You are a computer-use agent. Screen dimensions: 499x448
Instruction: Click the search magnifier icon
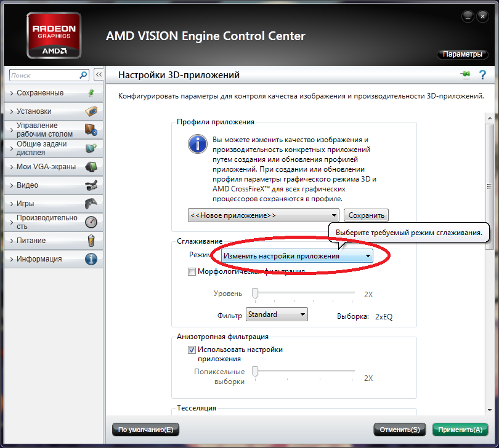83,75
